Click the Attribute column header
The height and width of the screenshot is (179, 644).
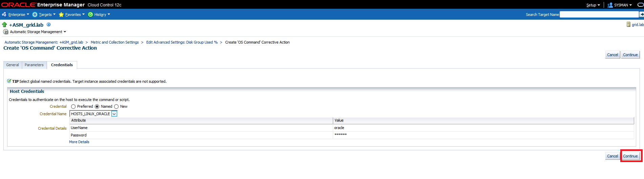coord(201,121)
